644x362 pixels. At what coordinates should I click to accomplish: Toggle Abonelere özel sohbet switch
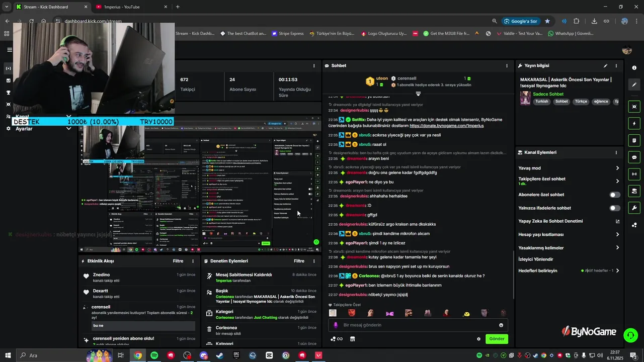pos(615,195)
